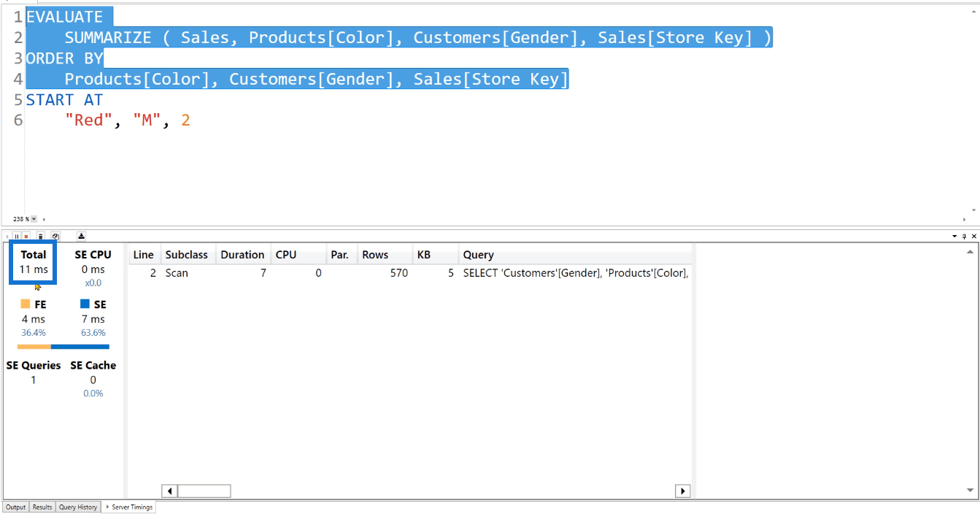Pin the Server Timings panel
Viewport: 980px width, 514px height.
click(x=964, y=237)
